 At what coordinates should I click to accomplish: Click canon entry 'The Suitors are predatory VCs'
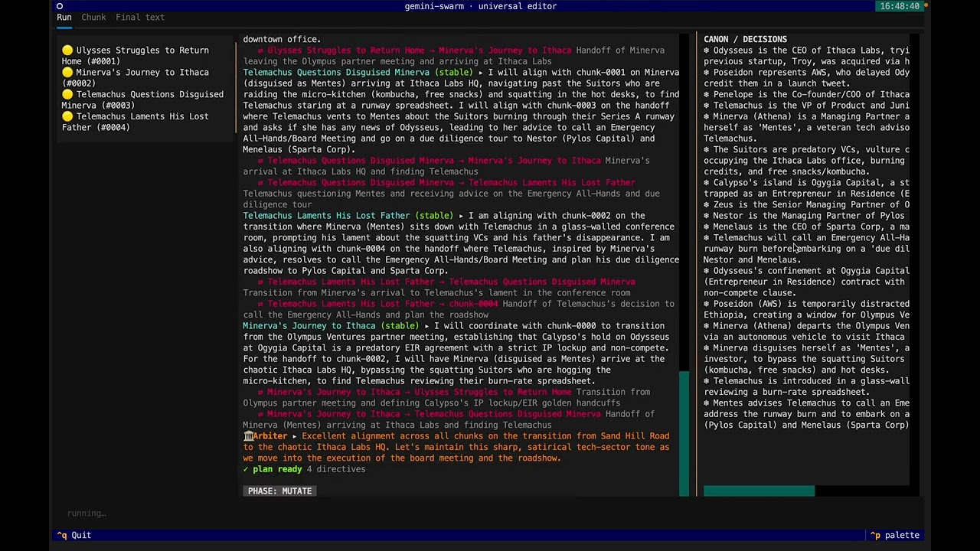pos(806,161)
